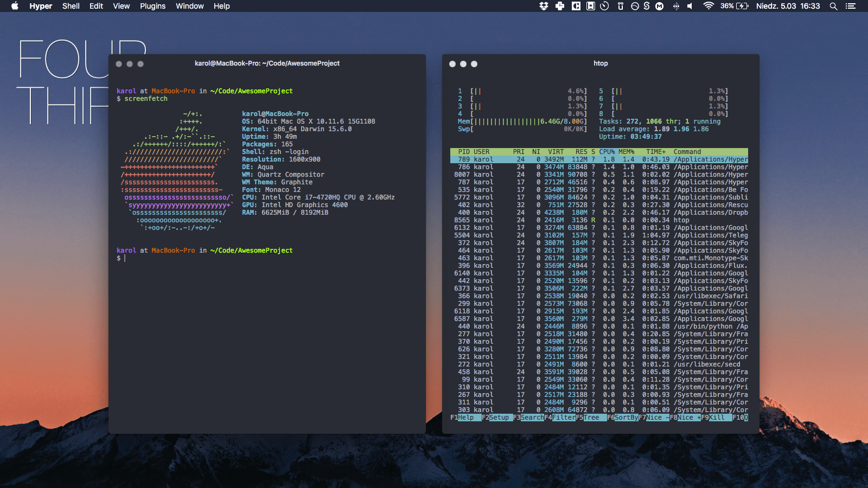Open the Help menu
This screenshot has height=488, width=868.
pos(221,6)
